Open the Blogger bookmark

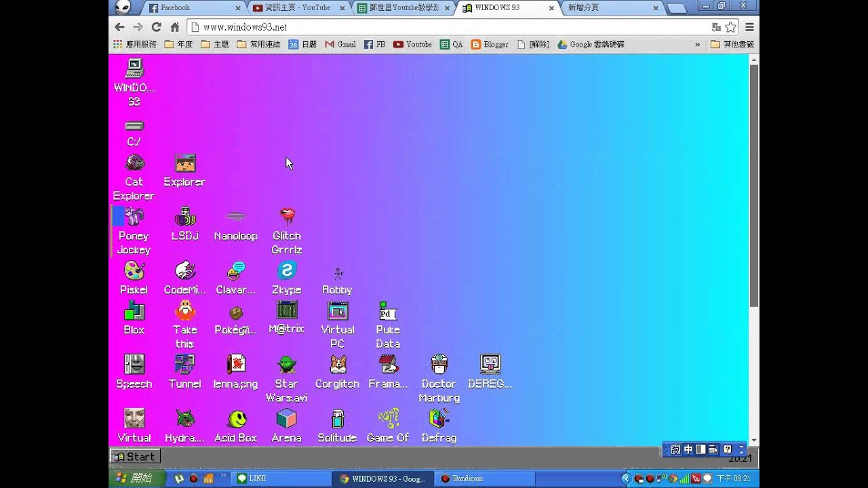pyautogui.click(x=490, y=44)
